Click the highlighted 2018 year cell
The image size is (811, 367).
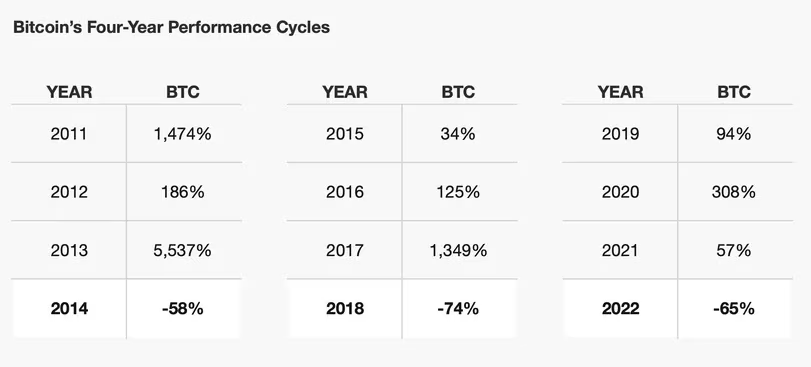pos(344,309)
